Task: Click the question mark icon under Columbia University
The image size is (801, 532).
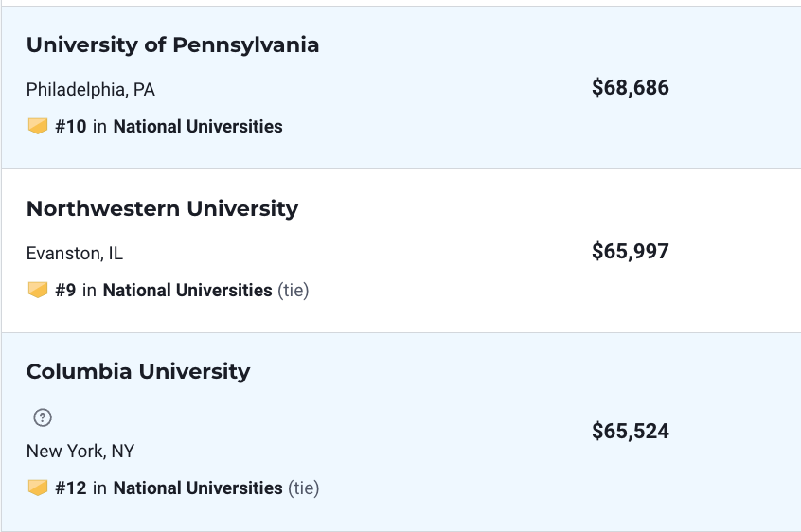Action: (42, 417)
